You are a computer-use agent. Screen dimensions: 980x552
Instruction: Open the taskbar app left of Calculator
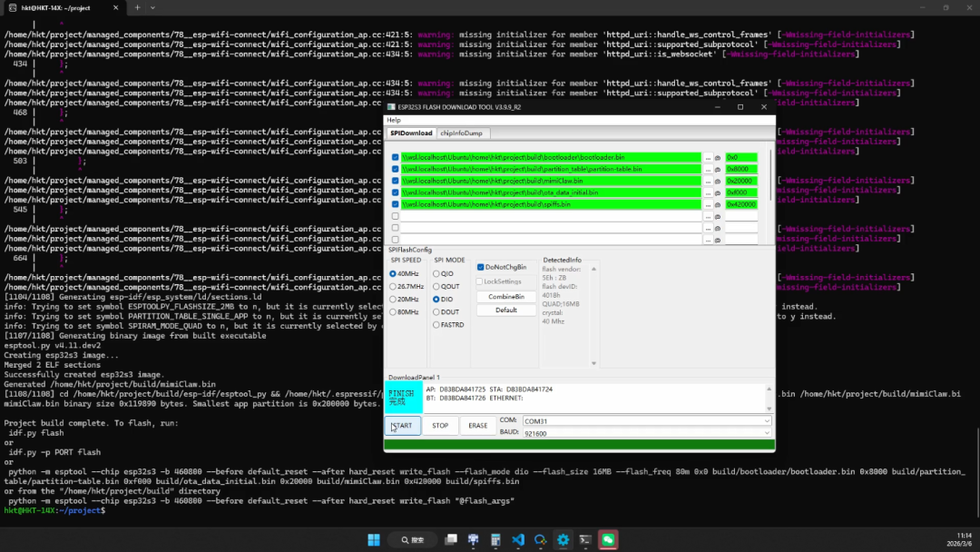pos(473,540)
